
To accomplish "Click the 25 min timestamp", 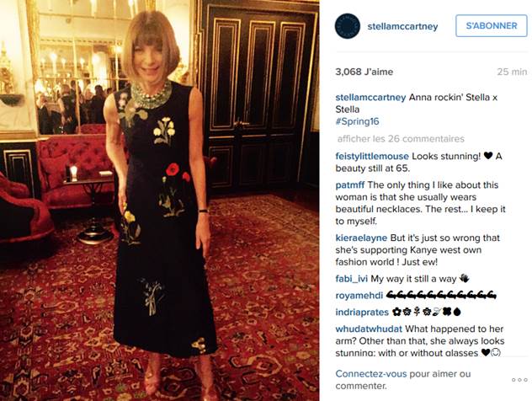I will click(x=512, y=72).
